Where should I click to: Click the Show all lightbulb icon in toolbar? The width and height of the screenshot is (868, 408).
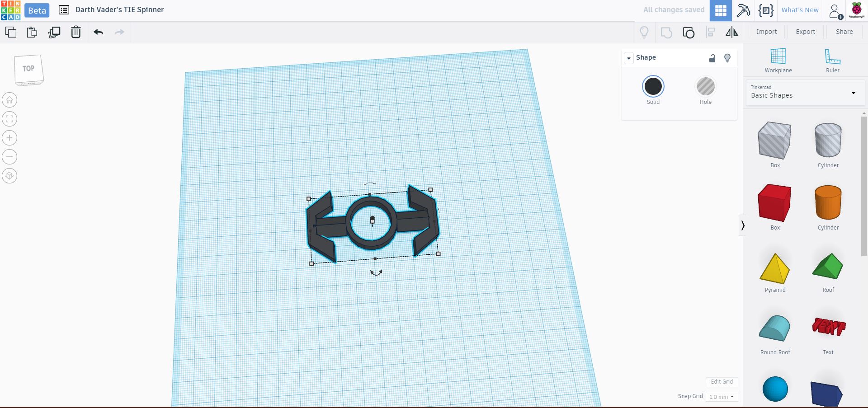pos(644,32)
